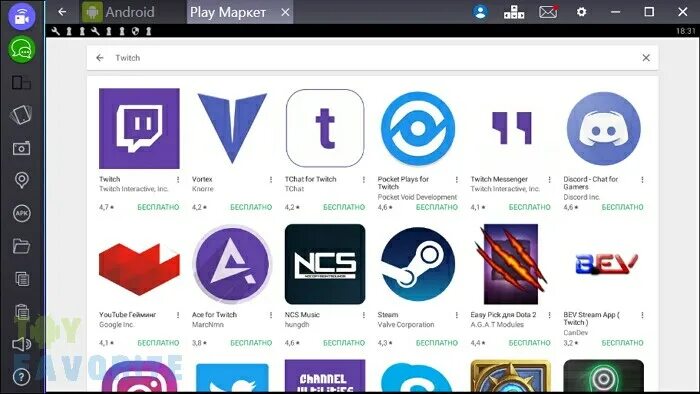Go back from search results arrow

[100, 58]
